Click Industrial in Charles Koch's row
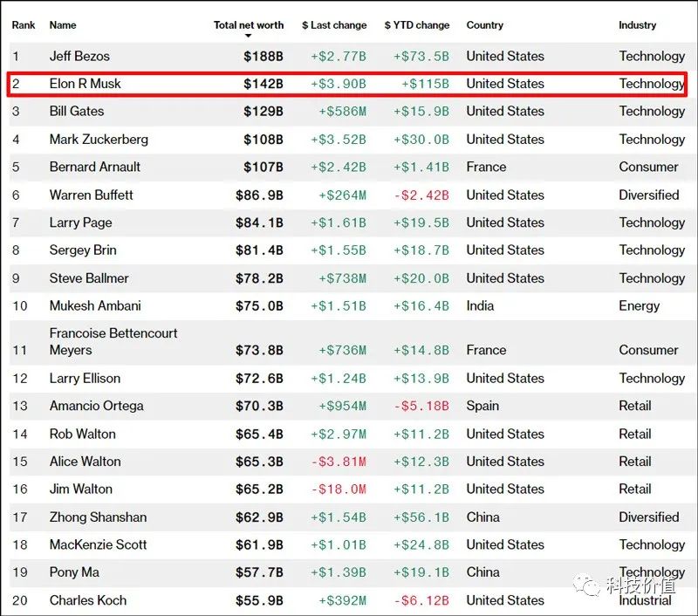698x616 pixels. coord(645,600)
